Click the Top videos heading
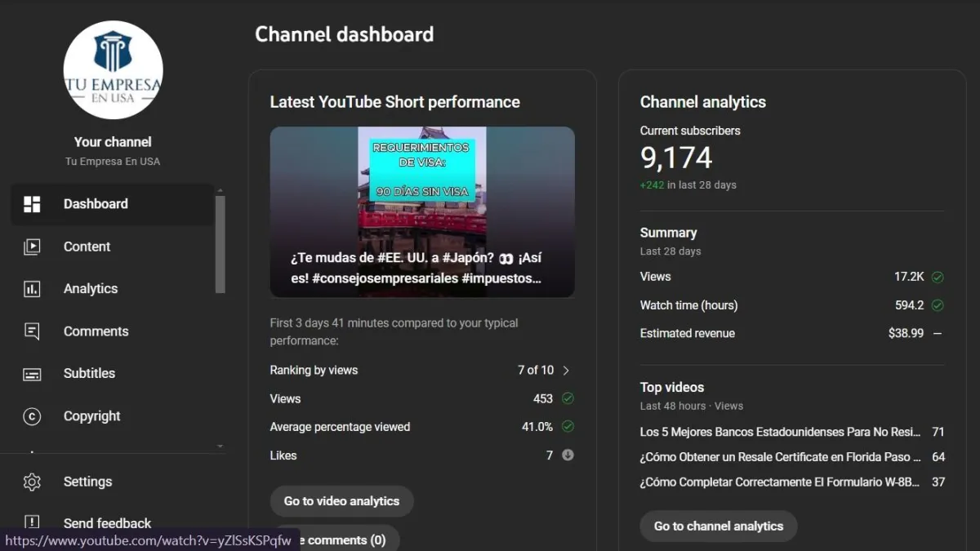This screenshot has width=980, height=551. click(x=672, y=388)
